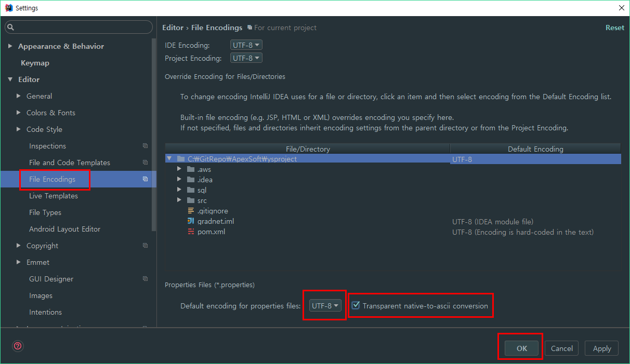Click the .gitignore file icon
This screenshot has width=630, height=364.
191,211
